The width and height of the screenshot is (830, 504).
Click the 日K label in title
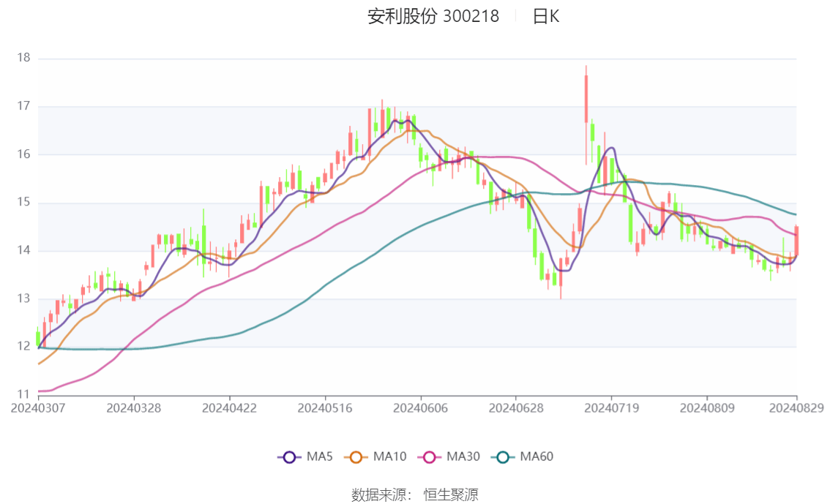point(546,16)
